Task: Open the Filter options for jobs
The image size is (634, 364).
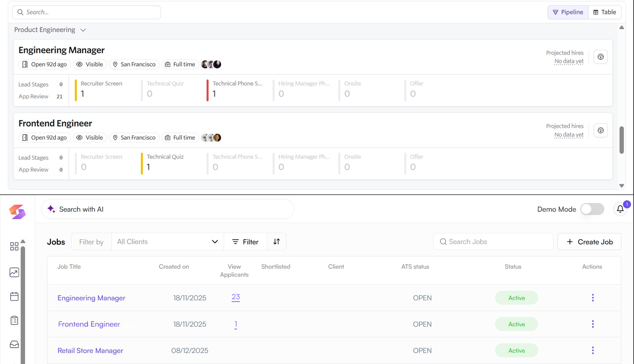Action: [x=245, y=242]
